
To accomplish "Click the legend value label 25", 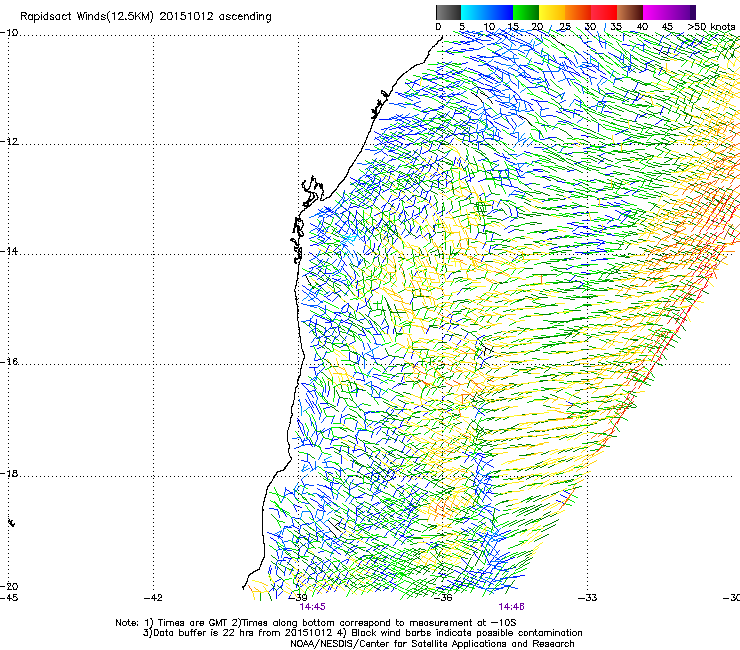I will pos(564,27).
